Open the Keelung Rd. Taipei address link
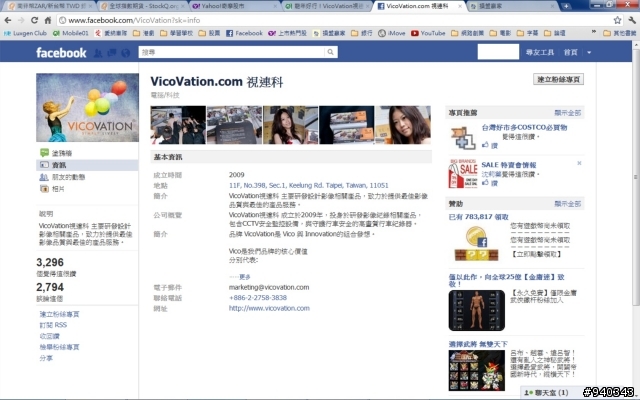Screen dimensions: 640x400 [309, 185]
